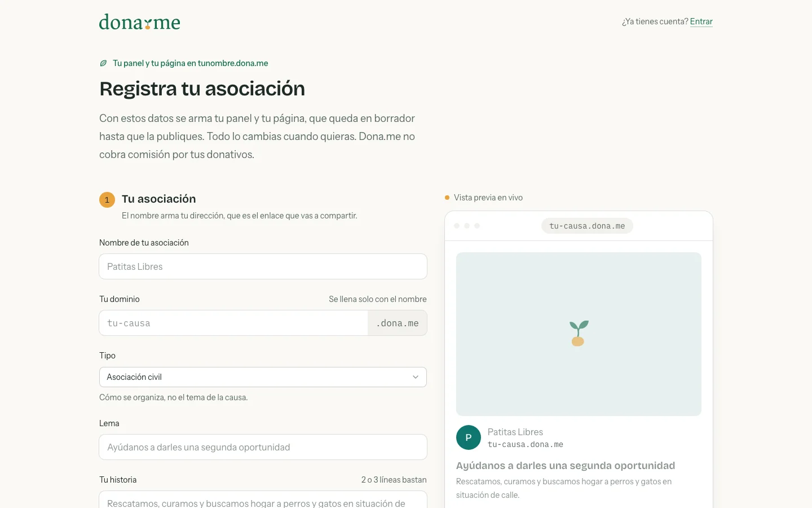Open the Tipo dropdown showing Asociación civil
The height and width of the screenshot is (508, 812).
click(x=263, y=377)
